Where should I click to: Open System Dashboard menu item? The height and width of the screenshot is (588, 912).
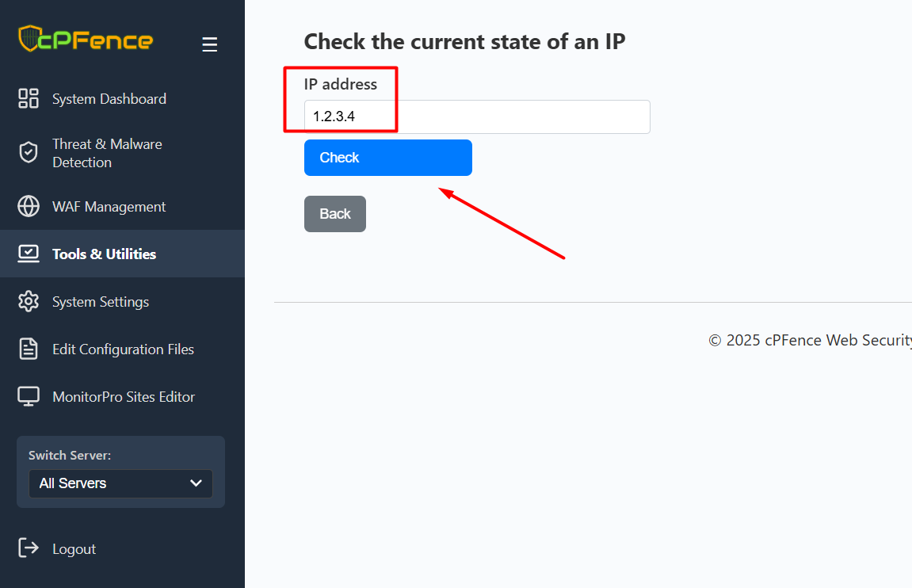click(109, 99)
